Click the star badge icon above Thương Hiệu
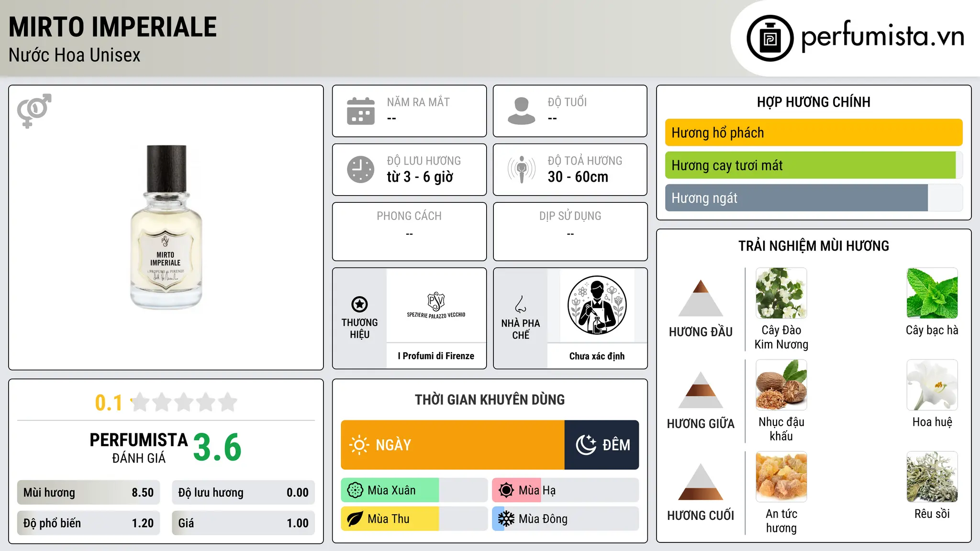The height and width of the screenshot is (551, 980). pos(359,304)
